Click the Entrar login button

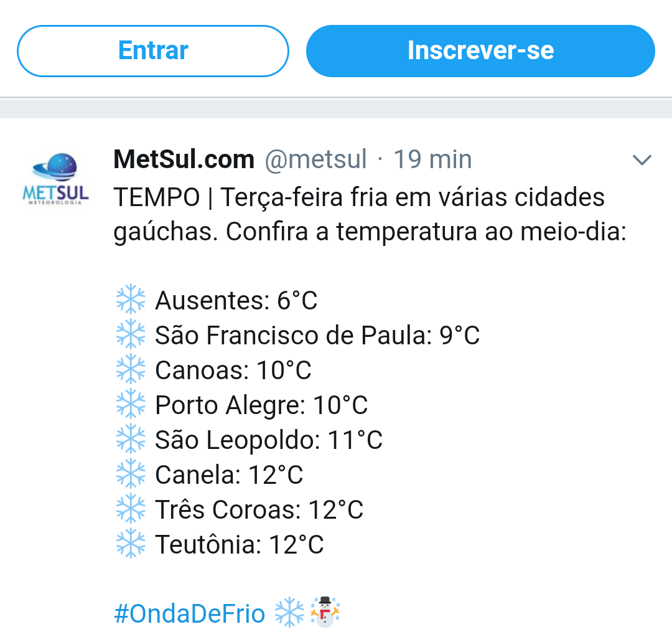[x=153, y=51]
